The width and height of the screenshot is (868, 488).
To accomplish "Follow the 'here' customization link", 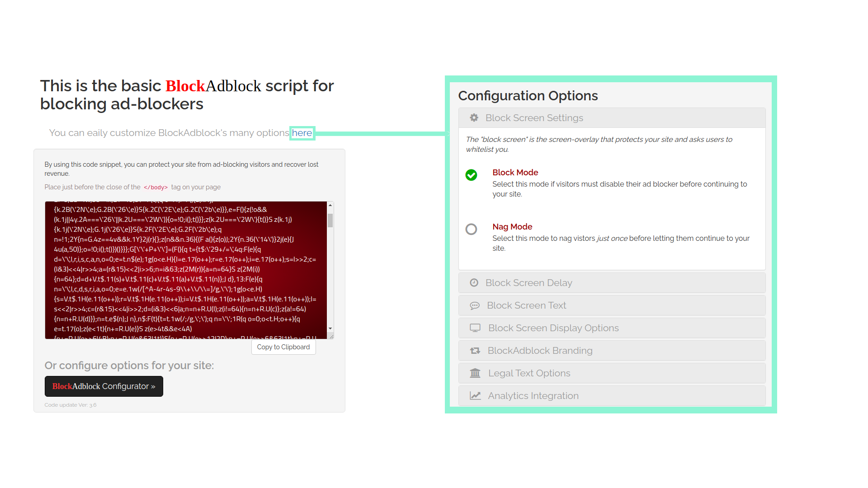I will click(302, 133).
